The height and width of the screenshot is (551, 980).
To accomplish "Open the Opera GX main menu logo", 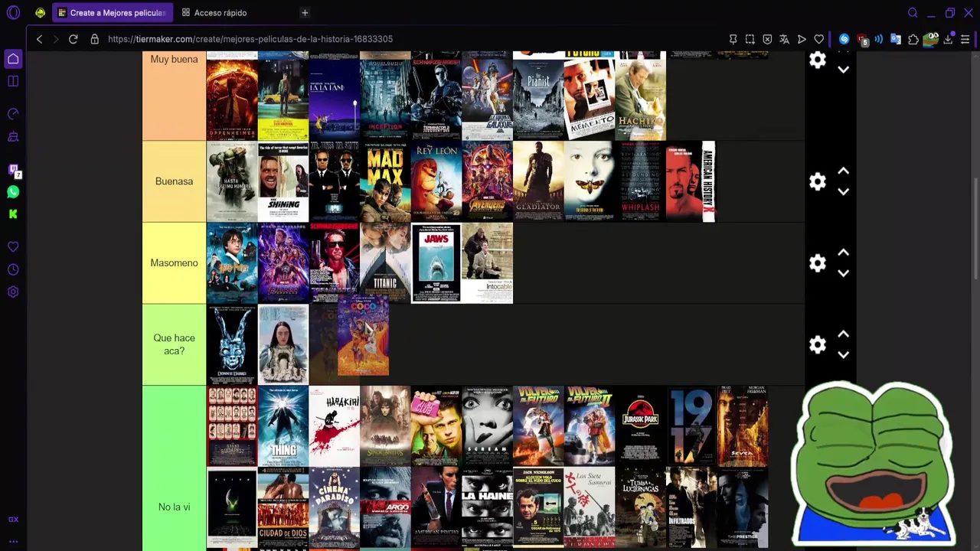I will pyautogui.click(x=13, y=12).
